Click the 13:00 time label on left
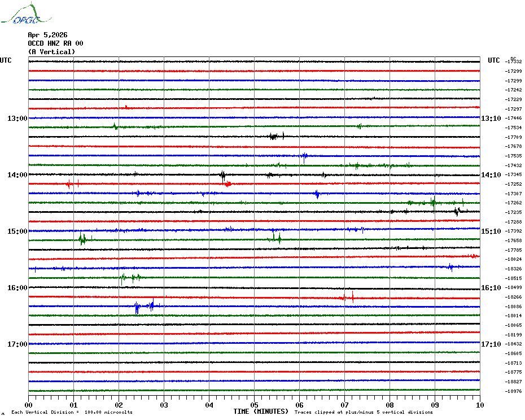The width and height of the screenshot is (525, 420). [x=17, y=119]
